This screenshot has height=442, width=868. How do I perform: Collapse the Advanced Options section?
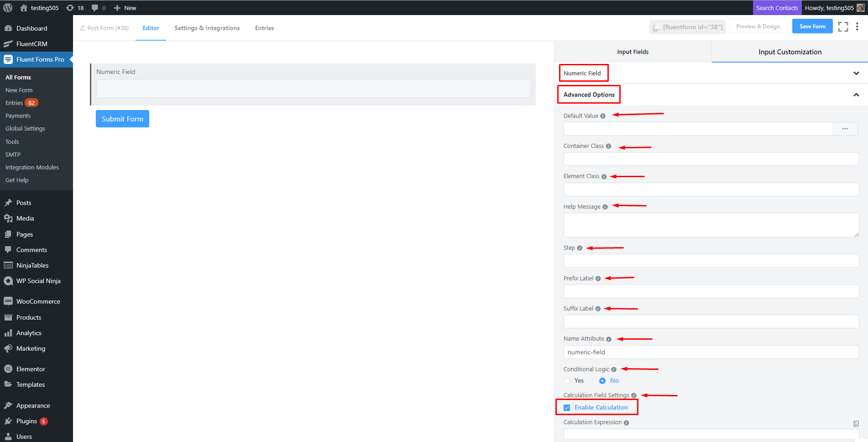pyautogui.click(x=856, y=95)
